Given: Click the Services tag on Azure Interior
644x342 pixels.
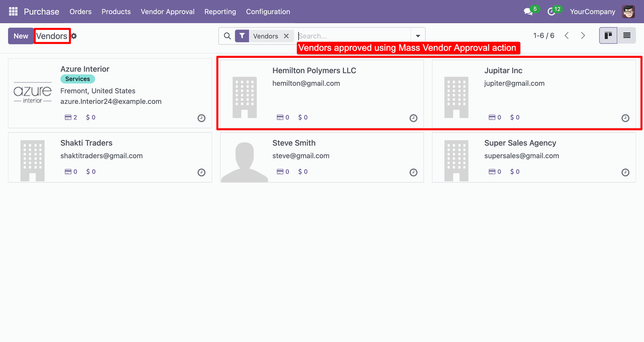Looking at the screenshot, I should pos(77,79).
